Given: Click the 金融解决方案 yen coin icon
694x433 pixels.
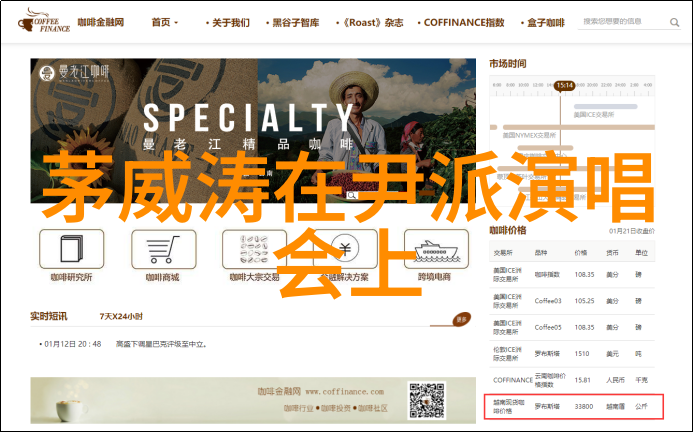Looking at the screenshot, I should (344, 250).
